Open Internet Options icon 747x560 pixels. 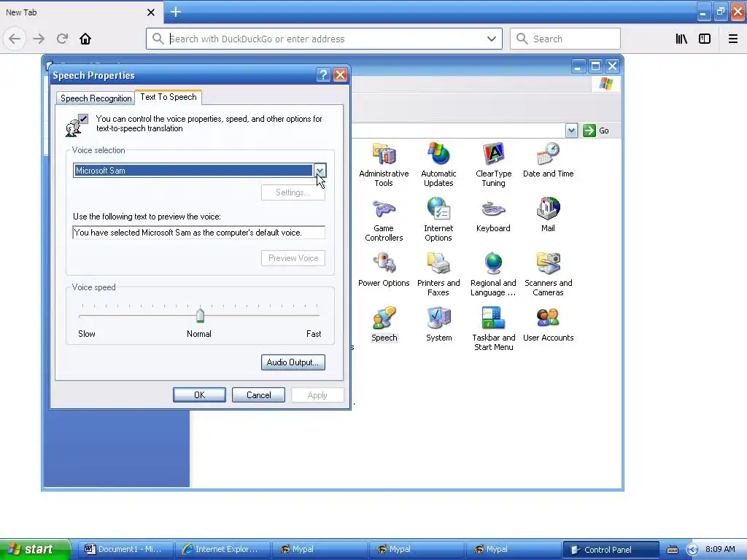[x=438, y=220]
